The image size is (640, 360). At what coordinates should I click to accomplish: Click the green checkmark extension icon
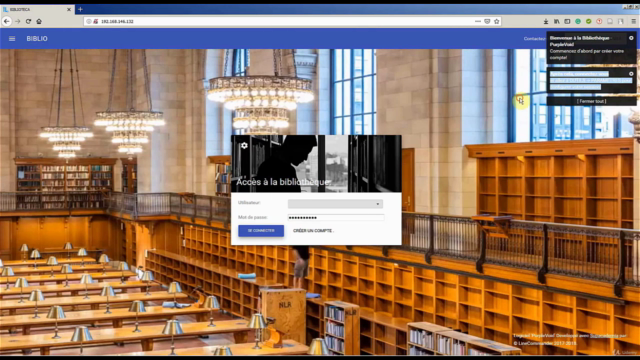[x=589, y=21]
